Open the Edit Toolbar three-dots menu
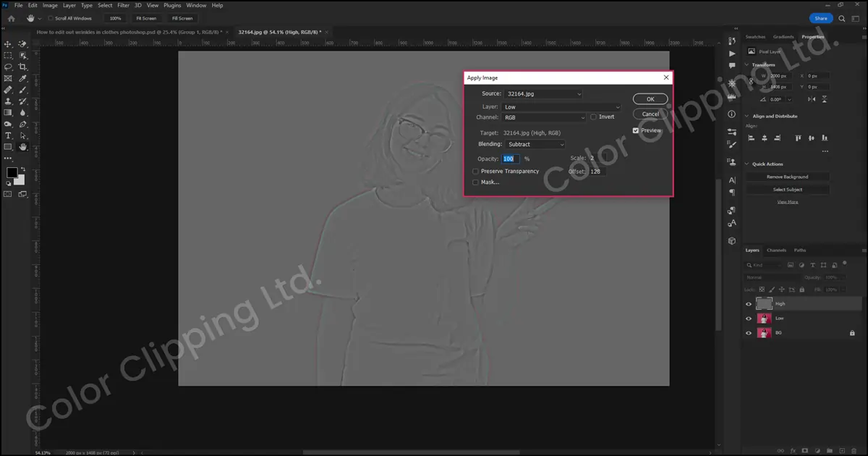 (x=8, y=158)
